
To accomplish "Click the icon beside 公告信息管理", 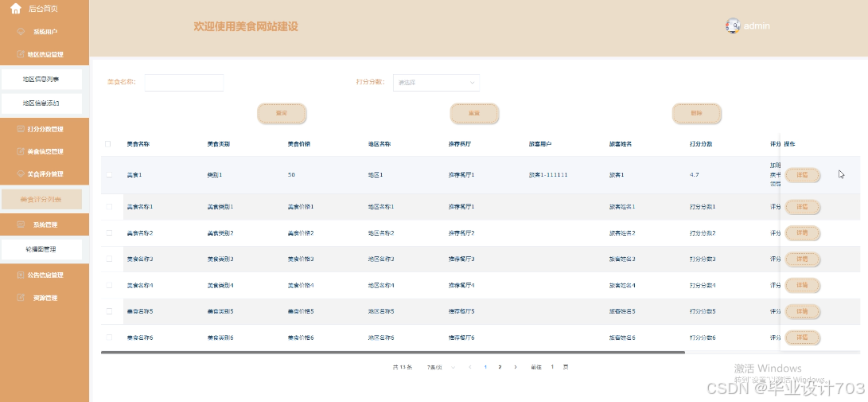I will pyautogui.click(x=21, y=275).
